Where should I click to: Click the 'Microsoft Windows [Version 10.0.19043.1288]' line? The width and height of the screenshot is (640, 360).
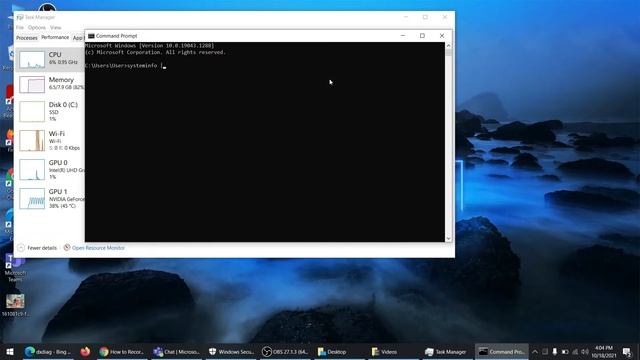pos(150,46)
